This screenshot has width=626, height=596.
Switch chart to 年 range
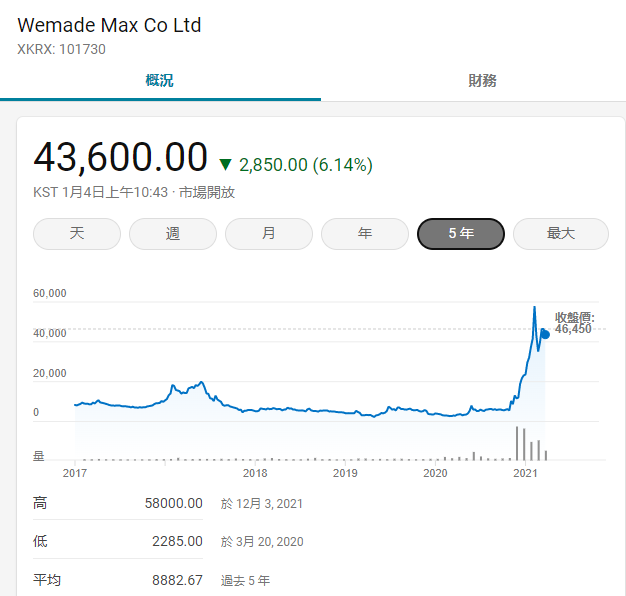click(x=365, y=234)
